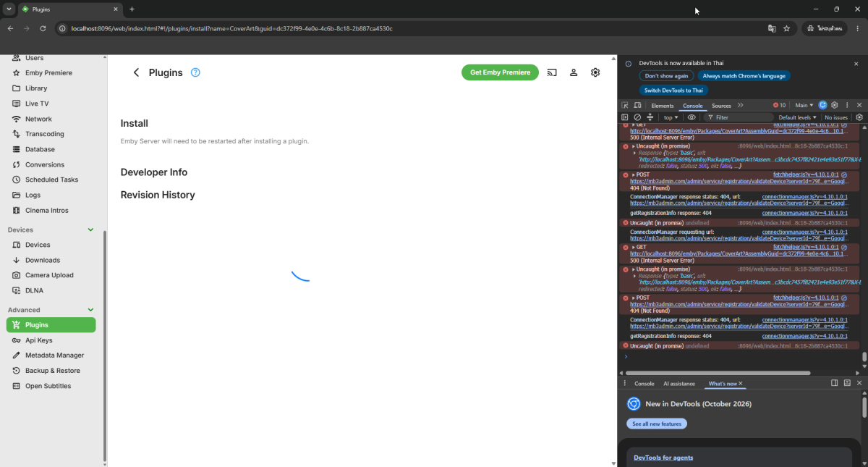The height and width of the screenshot is (467, 868).
Task: Clear the console with the clear icon
Action: 637,117
